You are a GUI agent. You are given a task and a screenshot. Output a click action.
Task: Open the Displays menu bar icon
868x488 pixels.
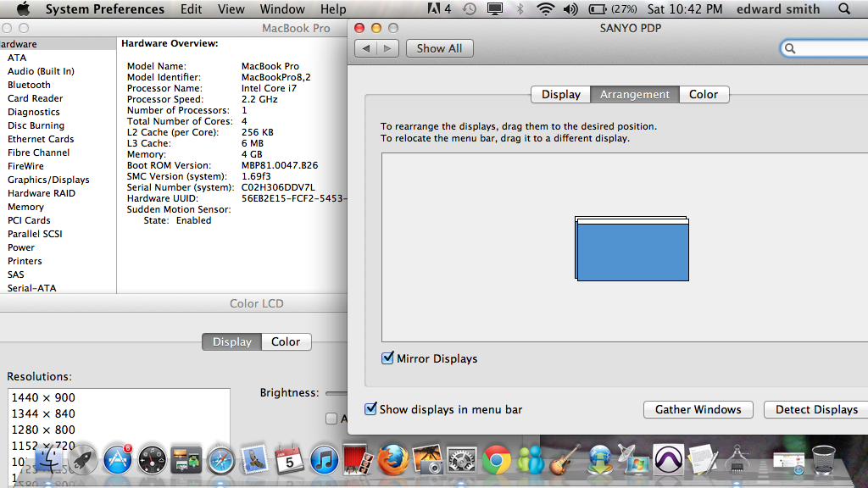coord(494,8)
